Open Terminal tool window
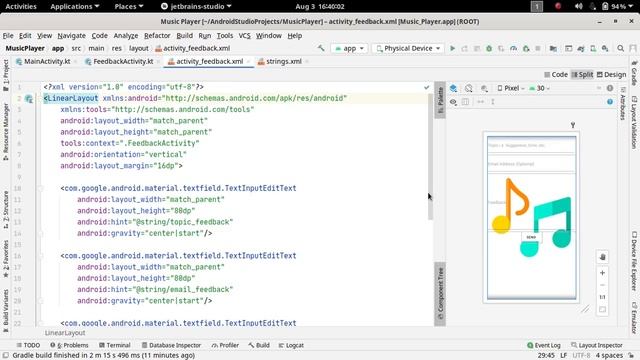 [x=115, y=345]
